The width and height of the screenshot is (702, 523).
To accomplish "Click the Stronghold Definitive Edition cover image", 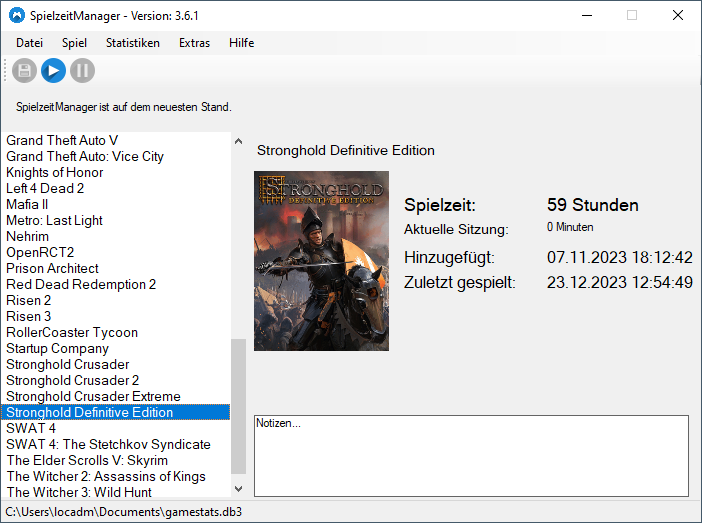I will (321, 261).
